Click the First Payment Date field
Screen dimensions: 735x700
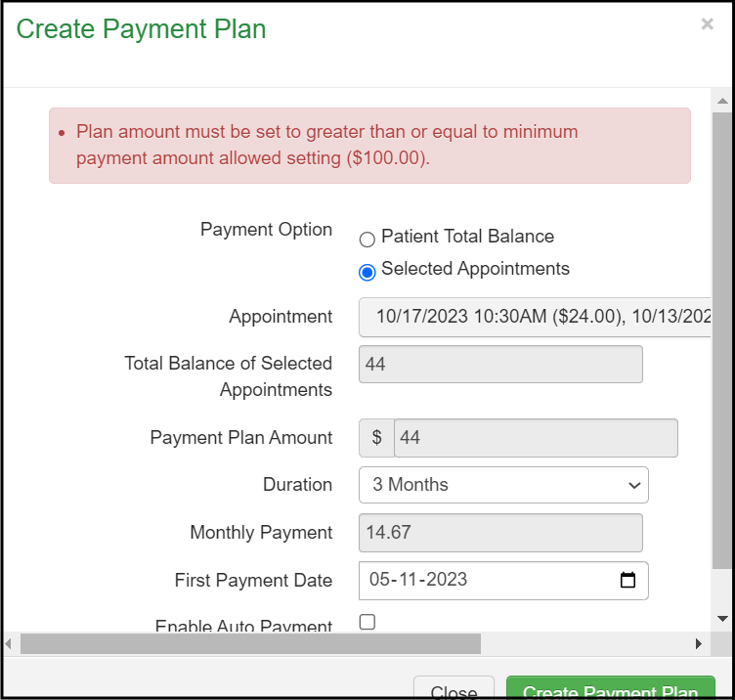click(x=503, y=581)
